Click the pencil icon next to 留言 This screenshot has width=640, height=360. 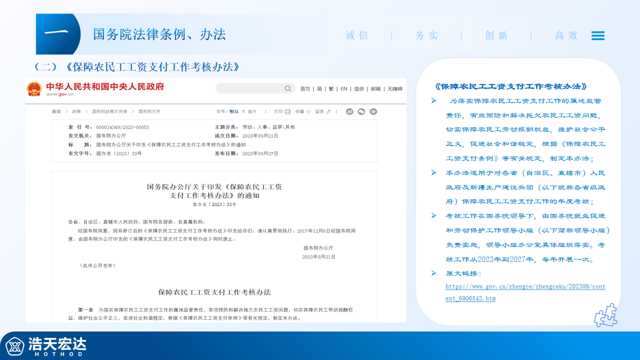tap(328, 111)
